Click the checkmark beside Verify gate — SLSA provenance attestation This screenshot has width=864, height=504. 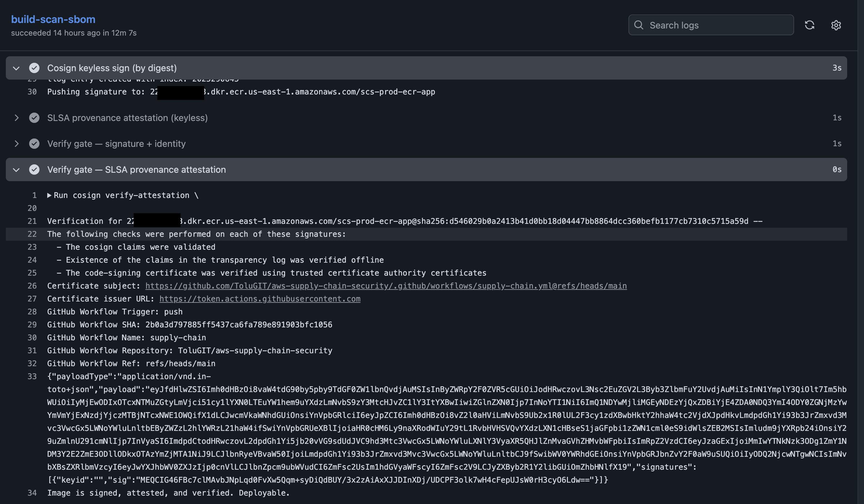pyautogui.click(x=34, y=170)
